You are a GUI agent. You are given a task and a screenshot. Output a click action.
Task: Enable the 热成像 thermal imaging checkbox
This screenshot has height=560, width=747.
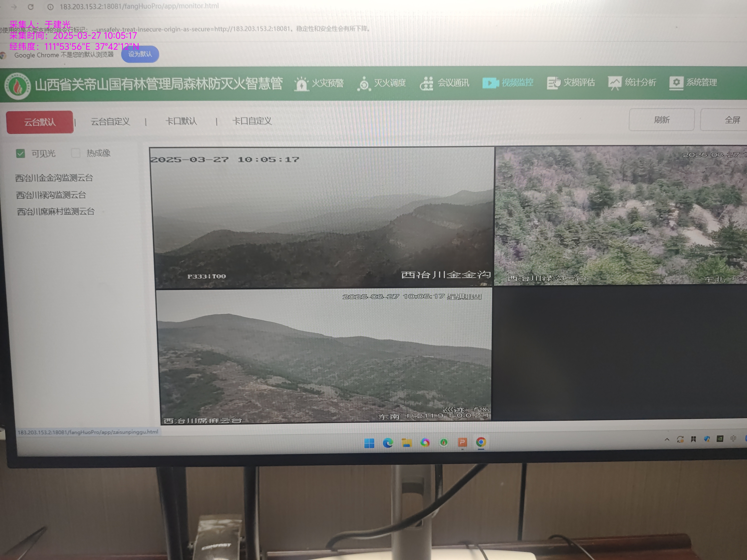[x=76, y=153]
